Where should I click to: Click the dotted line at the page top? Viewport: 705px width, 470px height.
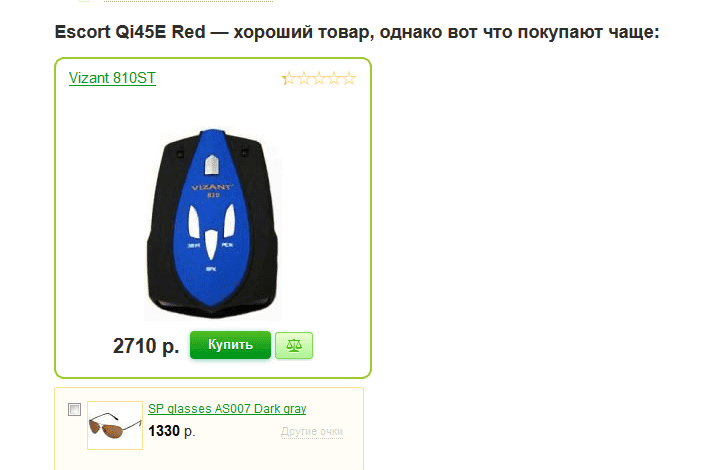(188, 1)
